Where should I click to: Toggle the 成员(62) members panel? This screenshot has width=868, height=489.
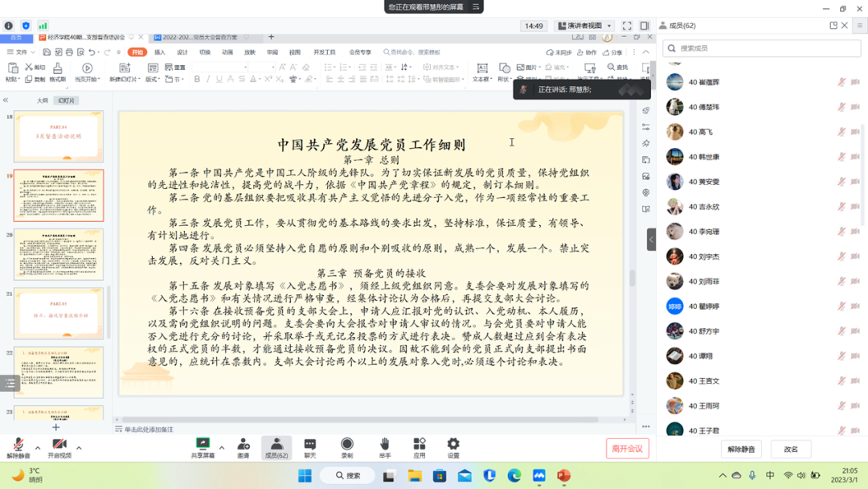pyautogui.click(x=276, y=446)
